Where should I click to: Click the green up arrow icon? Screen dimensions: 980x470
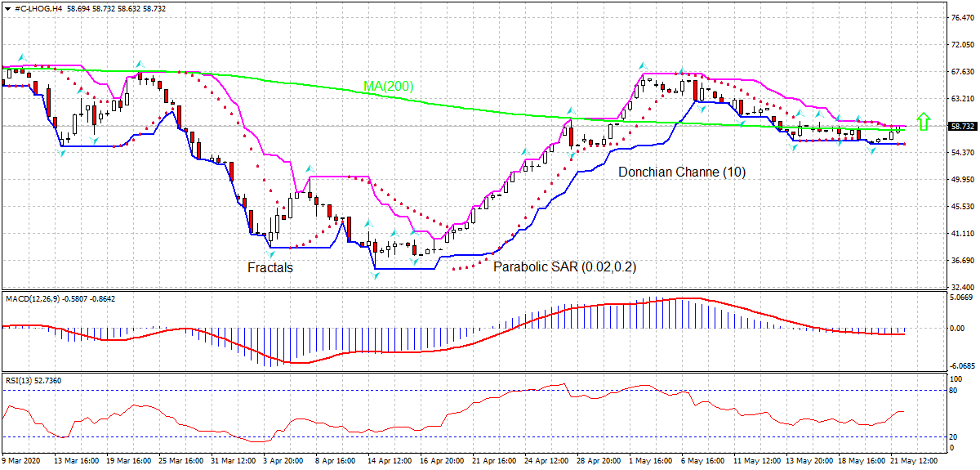click(924, 122)
